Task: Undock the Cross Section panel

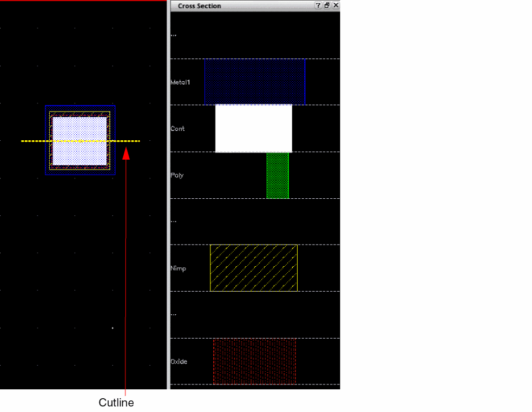Action: coord(327,6)
